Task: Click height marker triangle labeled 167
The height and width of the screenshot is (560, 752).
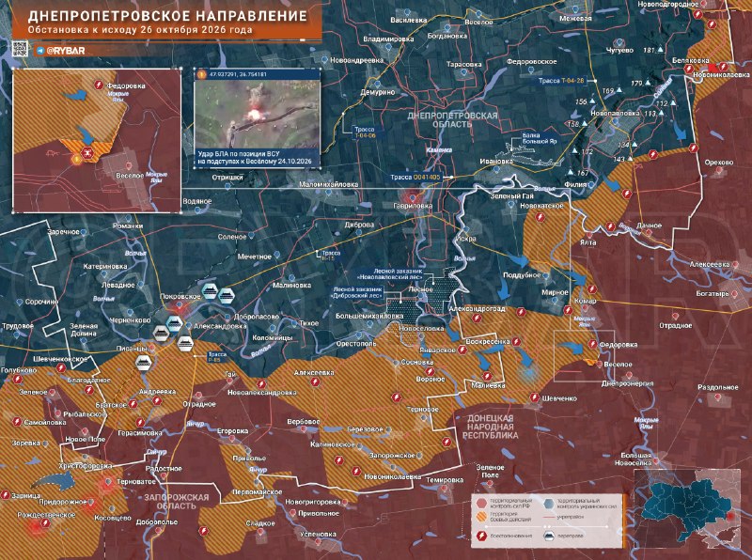Action: (571, 172)
